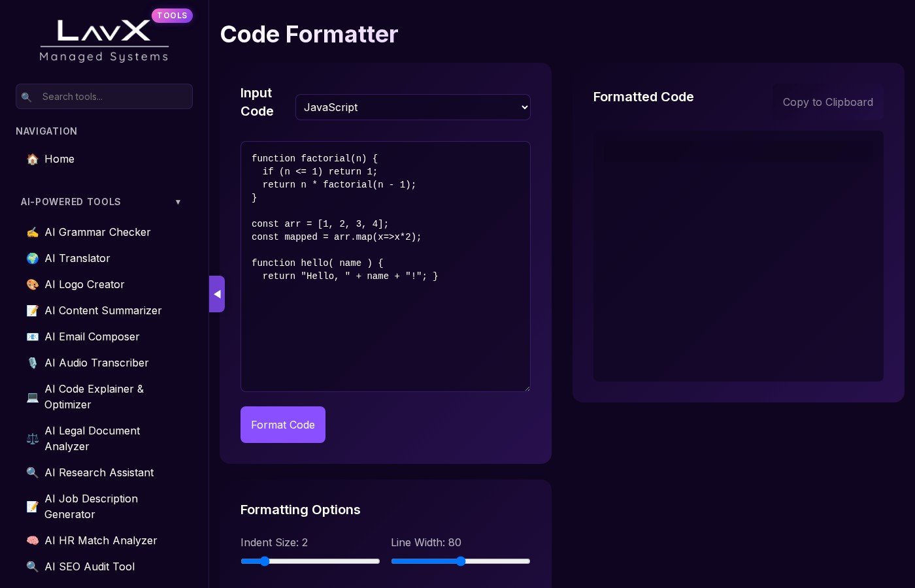Click the microphone icon for AI Audio Transcriber
This screenshot has height=588, width=915.
click(32, 363)
